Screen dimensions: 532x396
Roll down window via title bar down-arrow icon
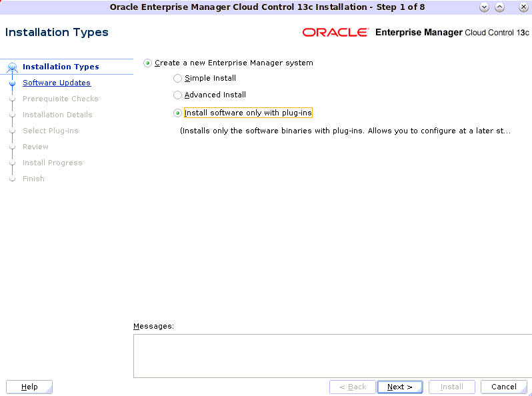(484, 7)
